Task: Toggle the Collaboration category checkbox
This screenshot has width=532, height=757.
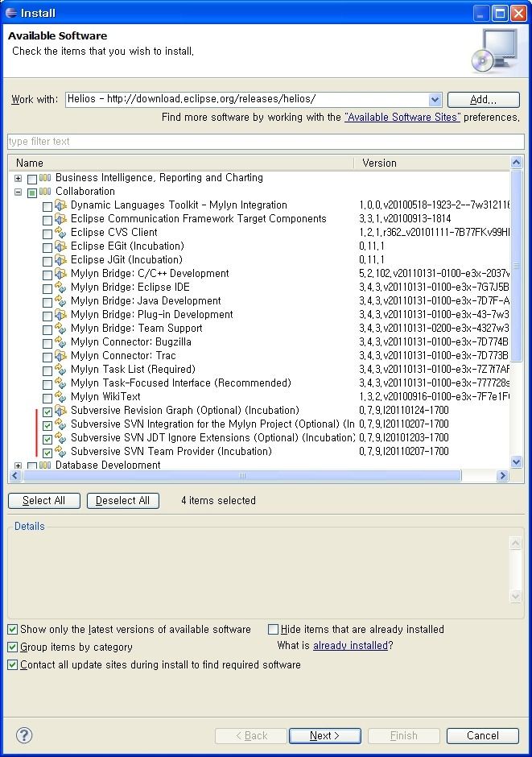Action: 32,192
